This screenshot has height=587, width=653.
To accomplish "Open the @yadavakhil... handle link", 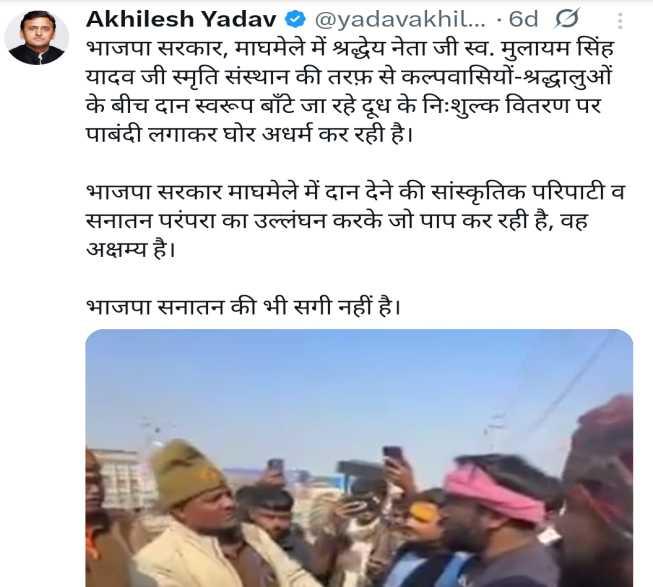I will pyautogui.click(x=400, y=20).
